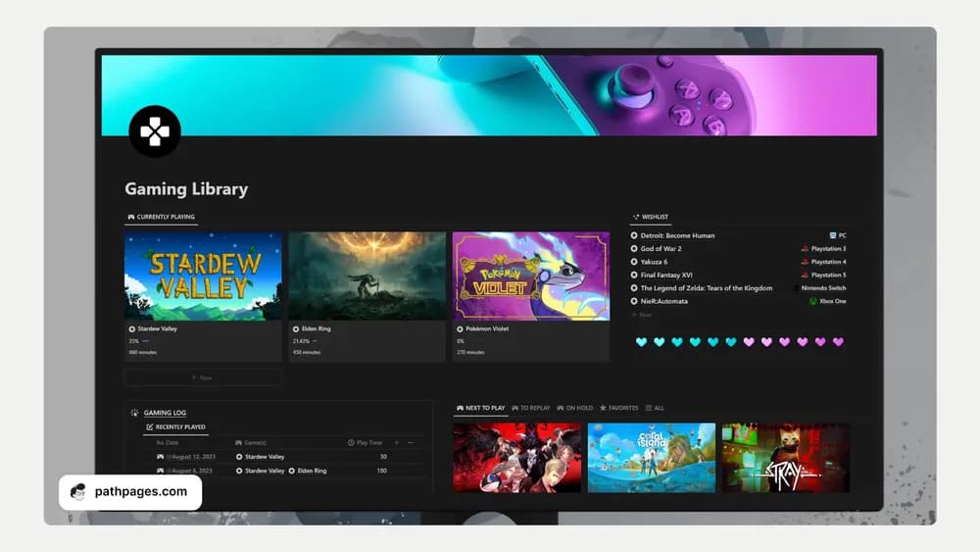Open the Stardew Valley card title

pyautogui.click(x=158, y=328)
